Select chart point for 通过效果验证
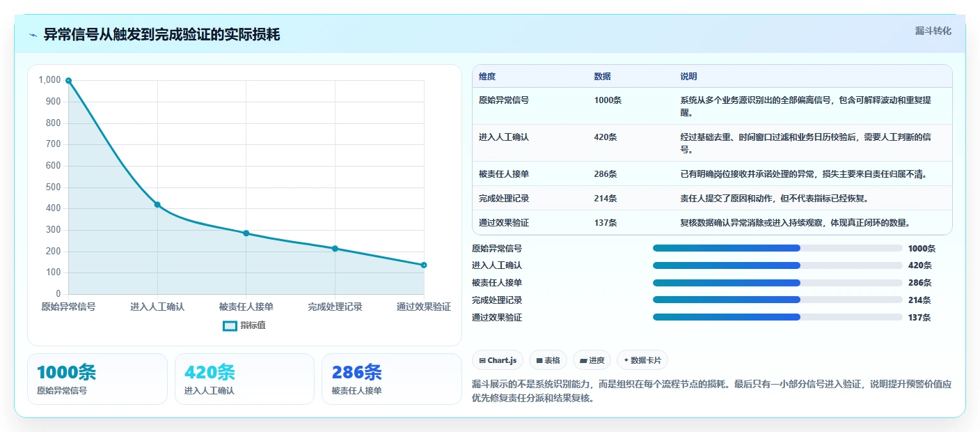Viewport: 980px width, 432px height. (x=424, y=265)
